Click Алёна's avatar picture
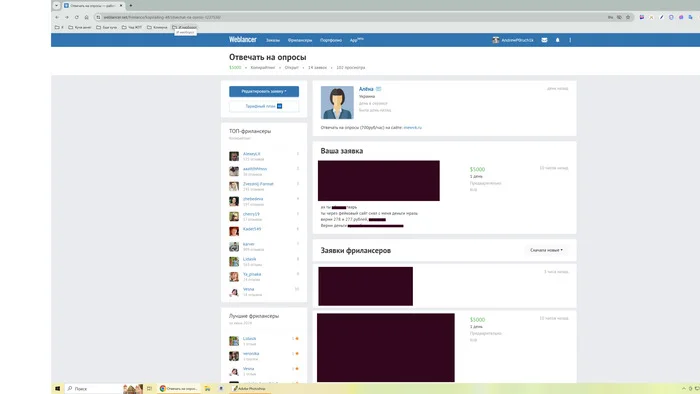 337,103
